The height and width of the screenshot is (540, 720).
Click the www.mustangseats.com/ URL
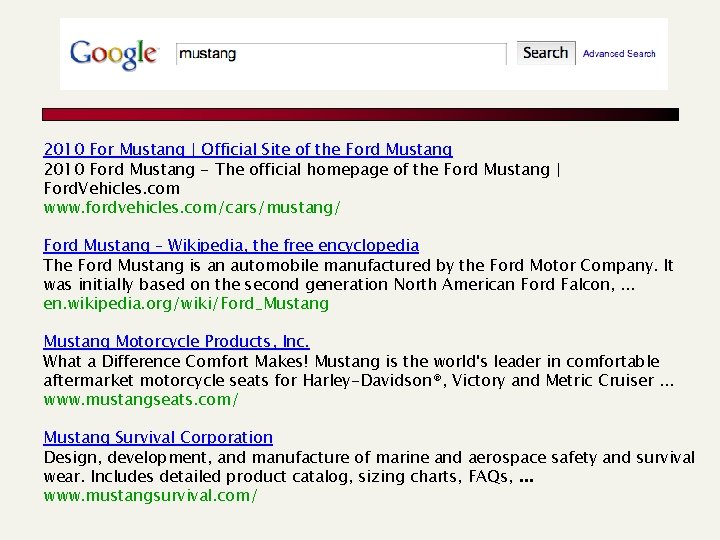point(141,399)
